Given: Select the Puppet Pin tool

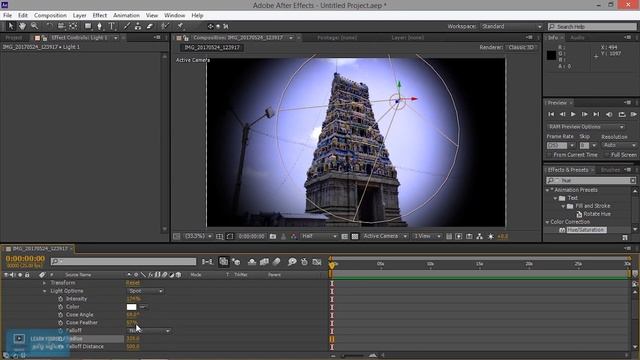Looking at the screenshot, I should pos(180,26).
